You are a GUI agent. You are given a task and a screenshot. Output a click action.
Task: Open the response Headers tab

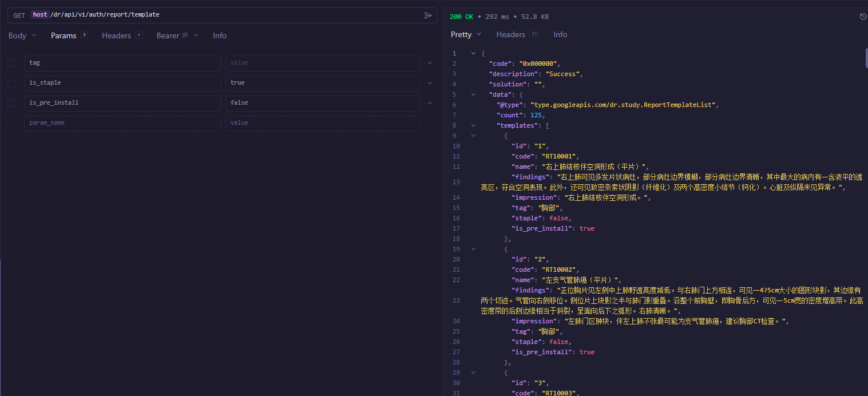coord(510,34)
